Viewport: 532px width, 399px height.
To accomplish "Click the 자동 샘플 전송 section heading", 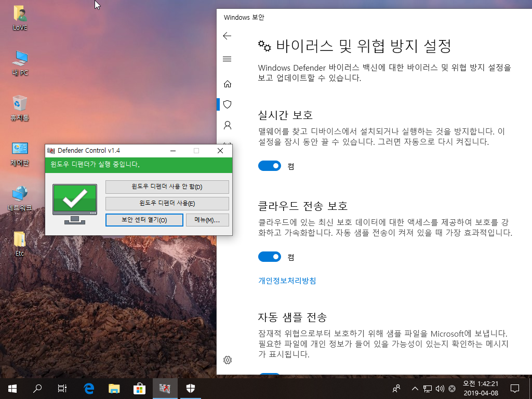I will [292, 317].
